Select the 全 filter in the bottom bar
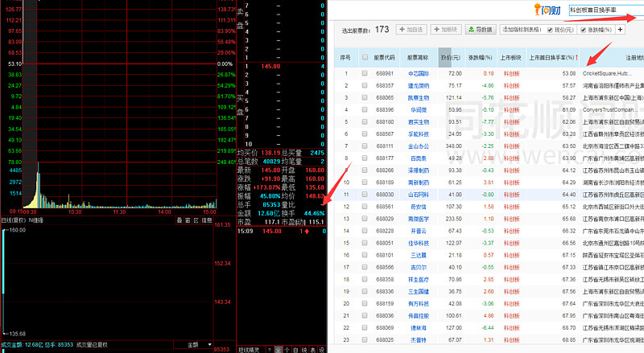644x353 pixels. (x=278, y=350)
